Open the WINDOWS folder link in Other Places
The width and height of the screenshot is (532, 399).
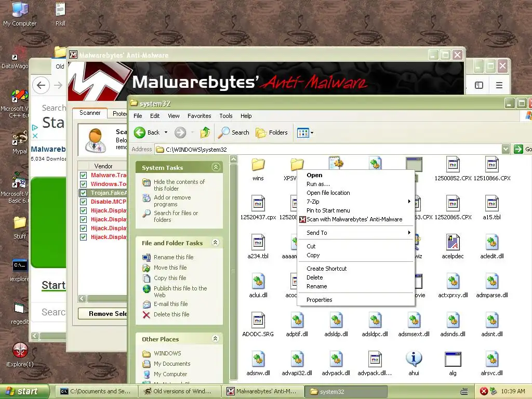(167, 353)
